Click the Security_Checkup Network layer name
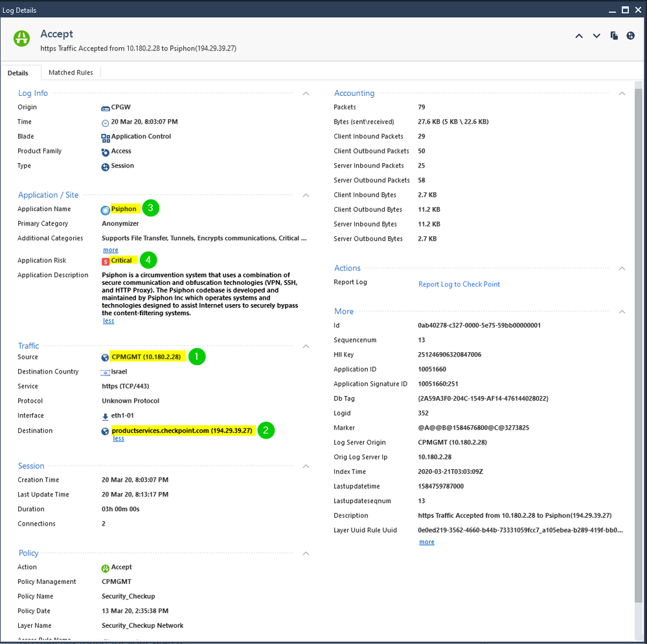The width and height of the screenshot is (647, 644). pyautogui.click(x=142, y=625)
